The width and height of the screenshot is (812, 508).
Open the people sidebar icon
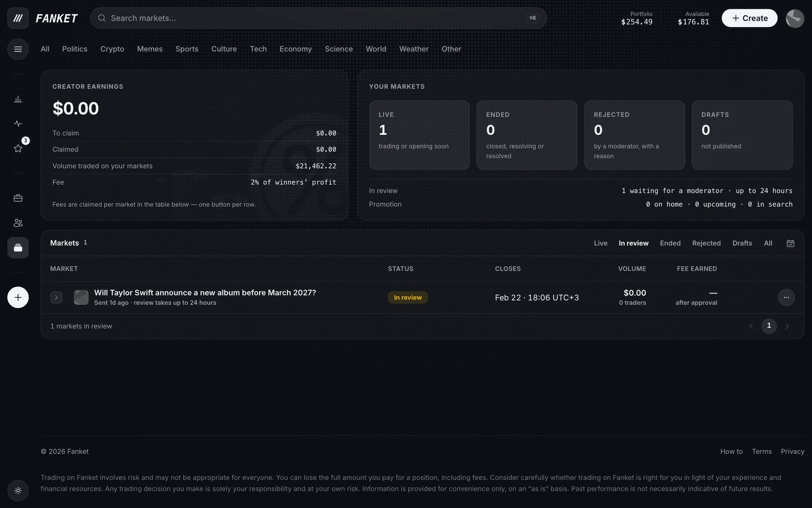[x=18, y=223]
